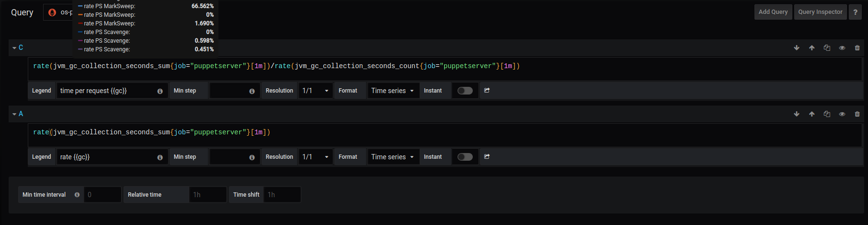Focus the Relative time input

[208, 195]
